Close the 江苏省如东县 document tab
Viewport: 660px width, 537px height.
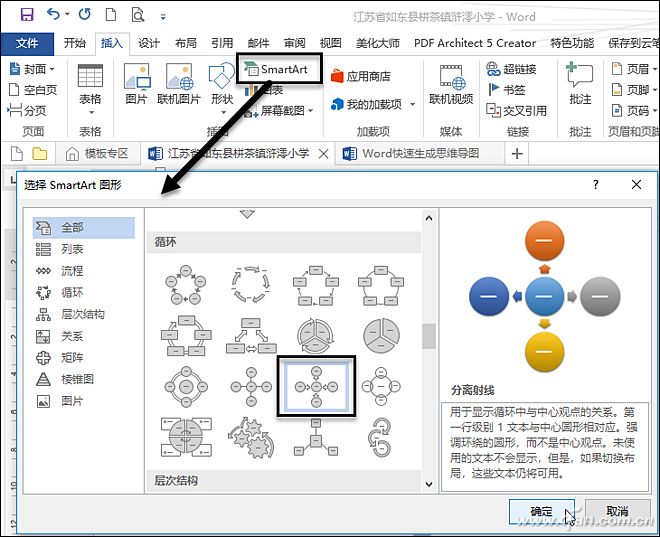click(x=323, y=154)
